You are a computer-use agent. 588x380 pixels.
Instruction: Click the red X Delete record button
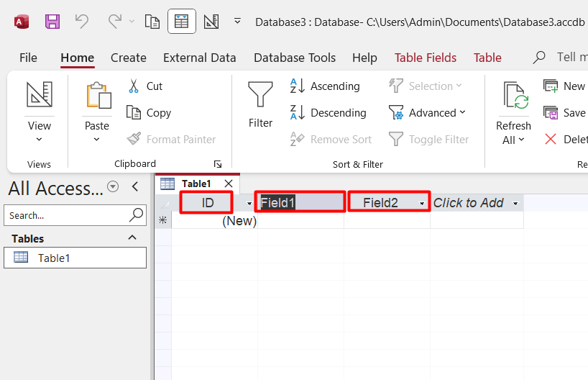point(551,140)
